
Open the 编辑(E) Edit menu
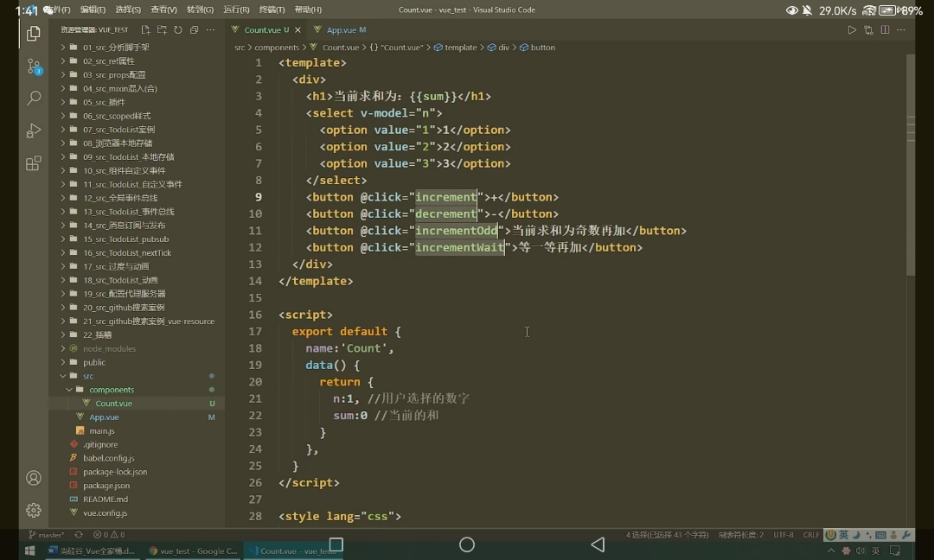click(x=93, y=10)
